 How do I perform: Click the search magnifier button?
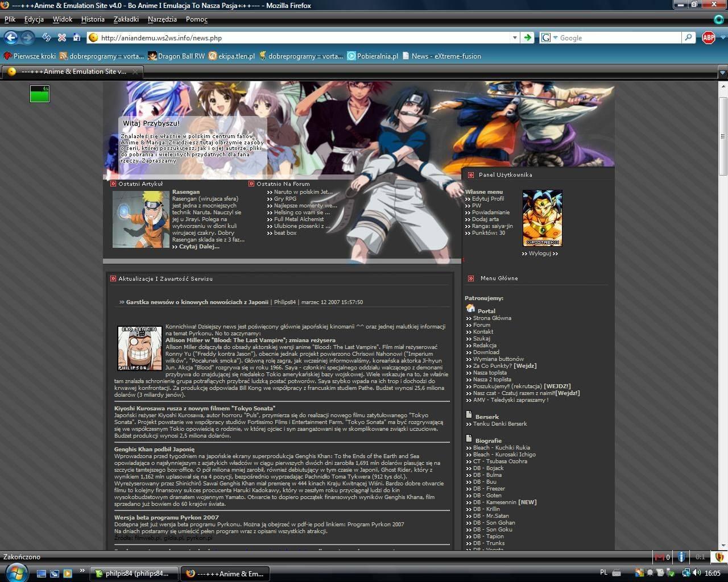[x=688, y=38]
